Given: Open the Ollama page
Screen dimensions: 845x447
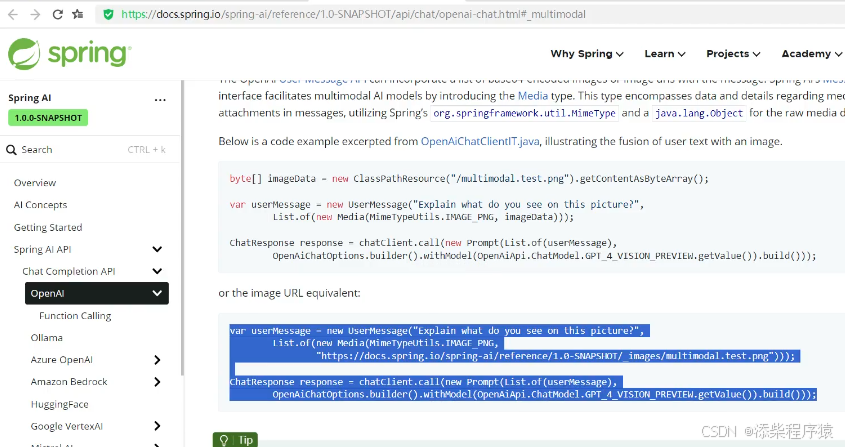Looking at the screenshot, I should 46,338.
